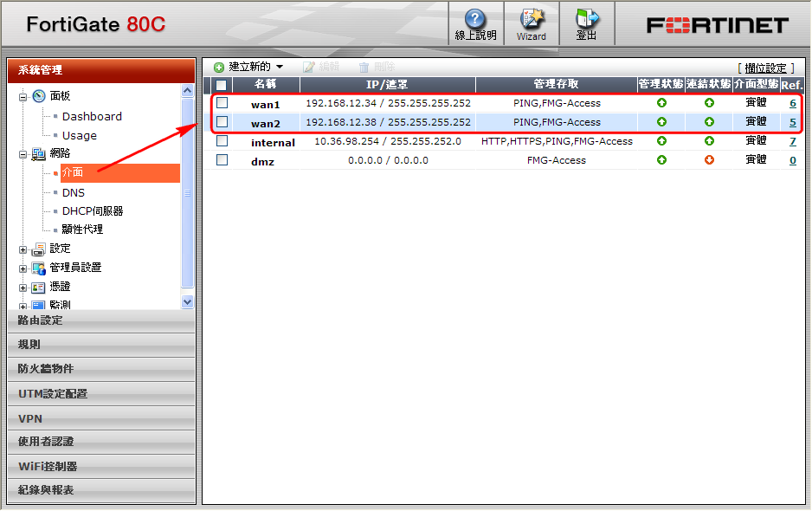Expand the 管理員設置 tree node
The height and width of the screenshot is (511, 812).
pyautogui.click(x=23, y=269)
